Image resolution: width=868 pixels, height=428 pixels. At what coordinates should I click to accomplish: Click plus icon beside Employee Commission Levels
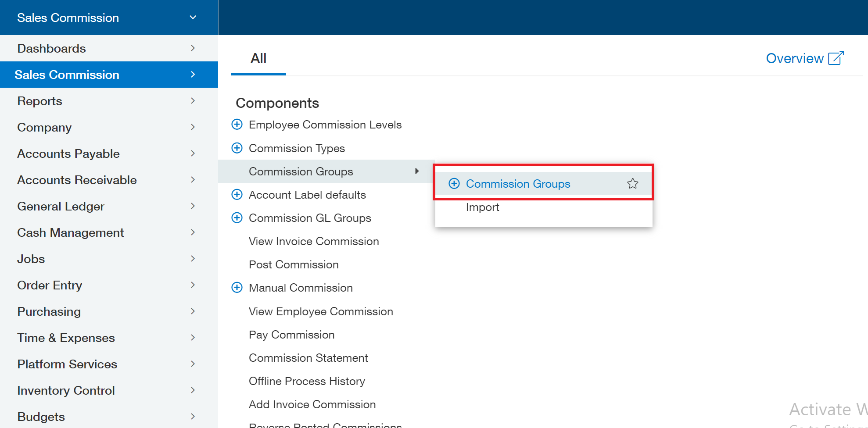pos(237,125)
